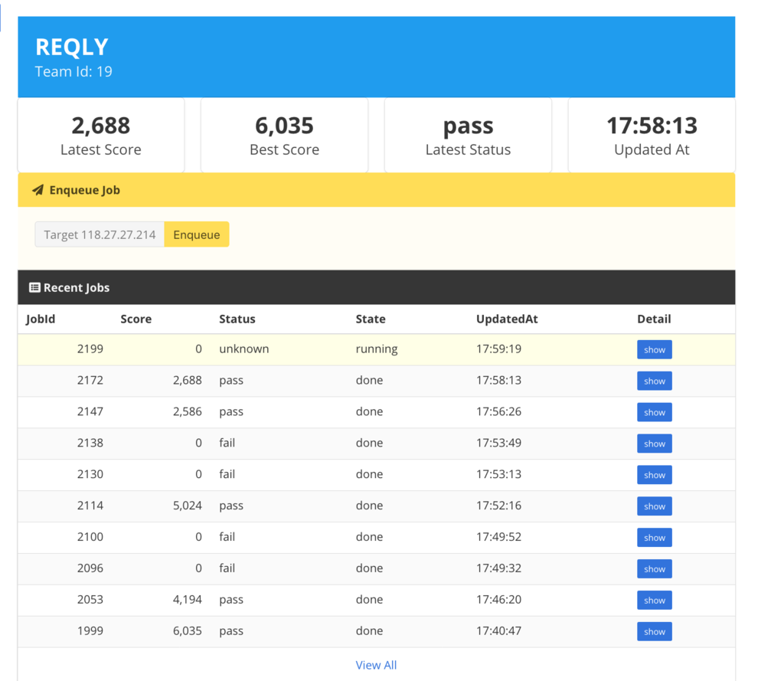This screenshot has height=681, width=784.
Task: Click the Target 118.27.27.214 field
Action: coord(100,234)
